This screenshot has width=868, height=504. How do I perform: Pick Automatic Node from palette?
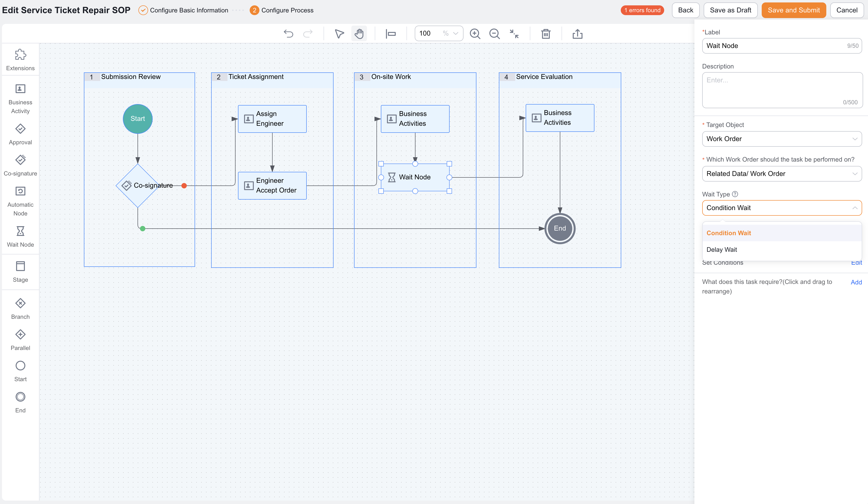coord(20,201)
